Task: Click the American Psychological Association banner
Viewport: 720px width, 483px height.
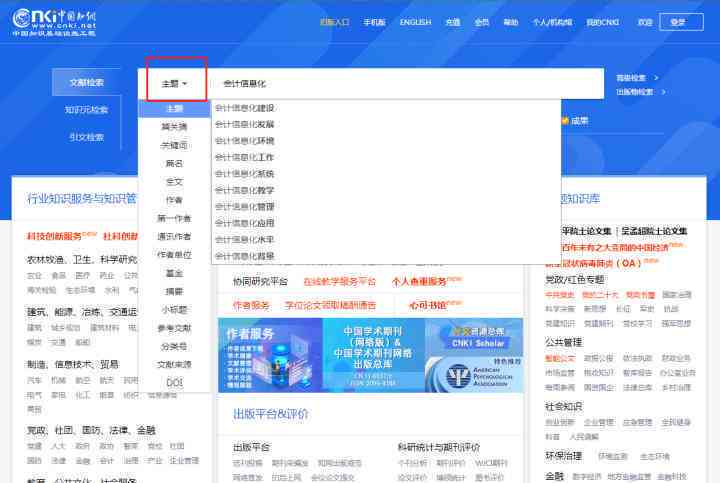Action: 474,374
